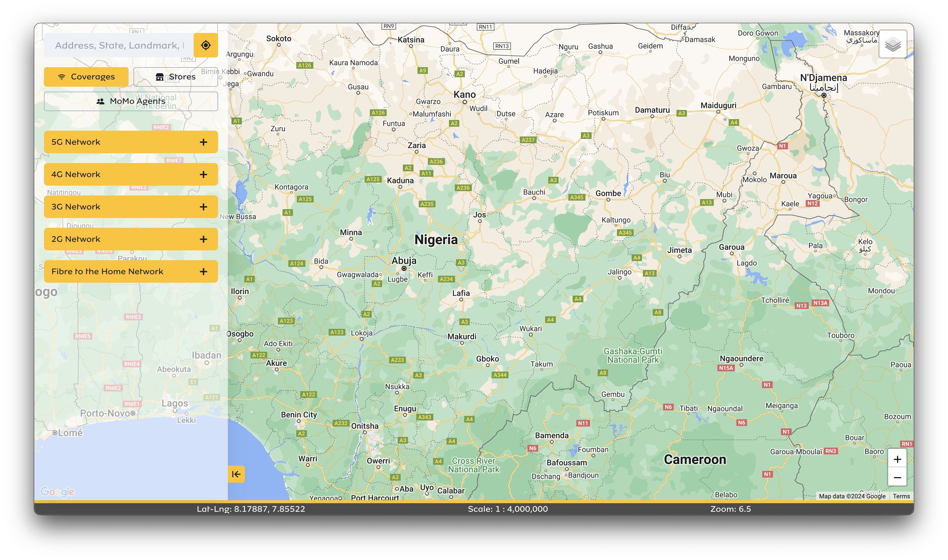
Task: Focus the address search field
Action: point(119,45)
